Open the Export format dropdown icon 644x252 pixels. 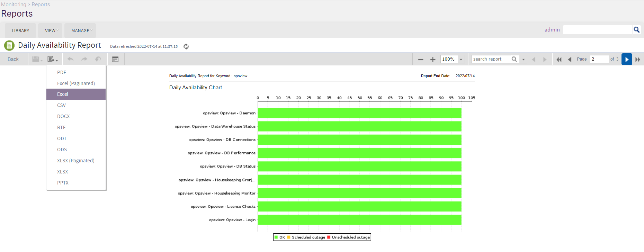(53, 59)
